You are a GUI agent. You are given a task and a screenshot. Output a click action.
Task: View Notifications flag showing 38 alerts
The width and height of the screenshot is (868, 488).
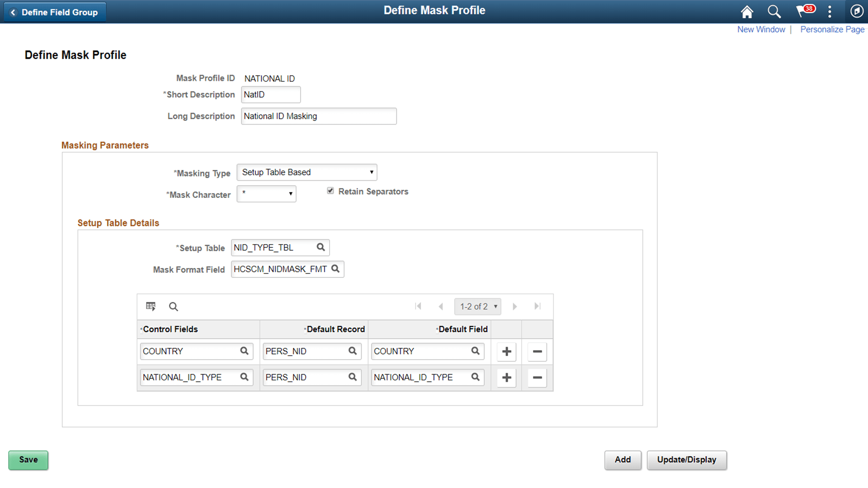pyautogui.click(x=802, y=11)
